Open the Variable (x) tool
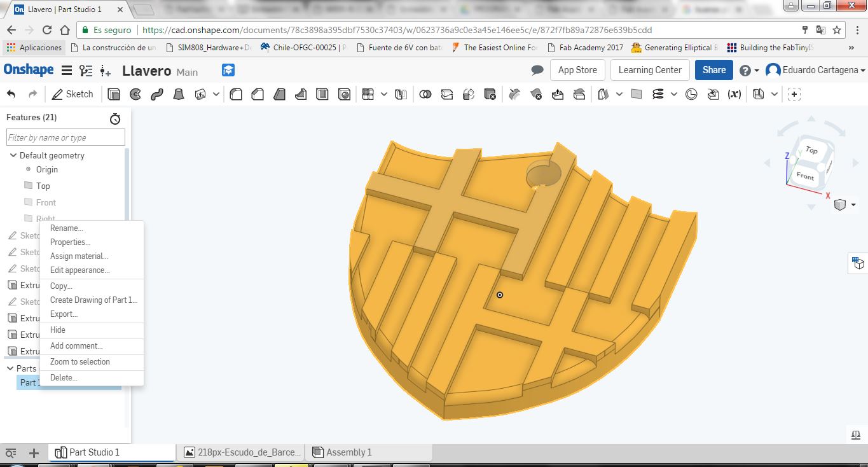Viewport: 868px width, 467px height. 734,94
